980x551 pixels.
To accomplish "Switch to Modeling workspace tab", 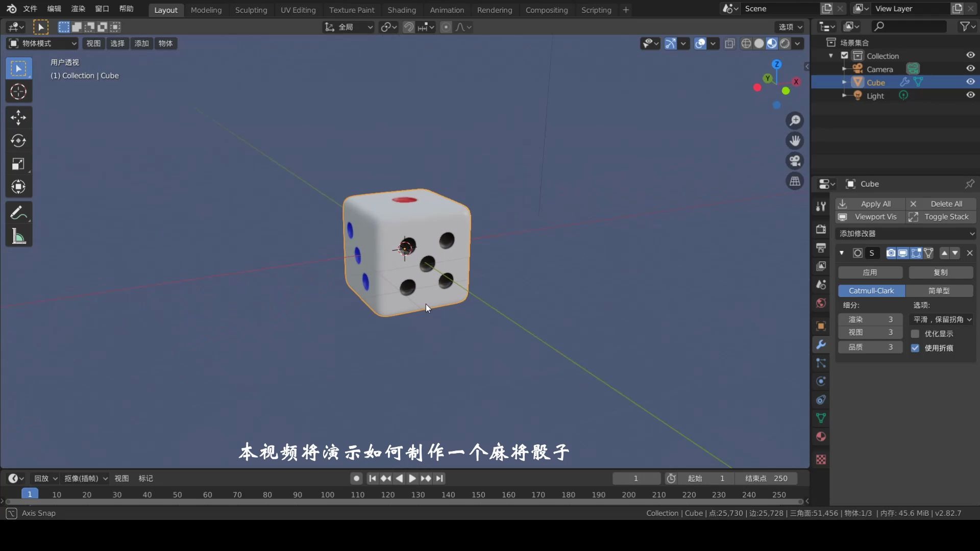I will (x=206, y=9).
